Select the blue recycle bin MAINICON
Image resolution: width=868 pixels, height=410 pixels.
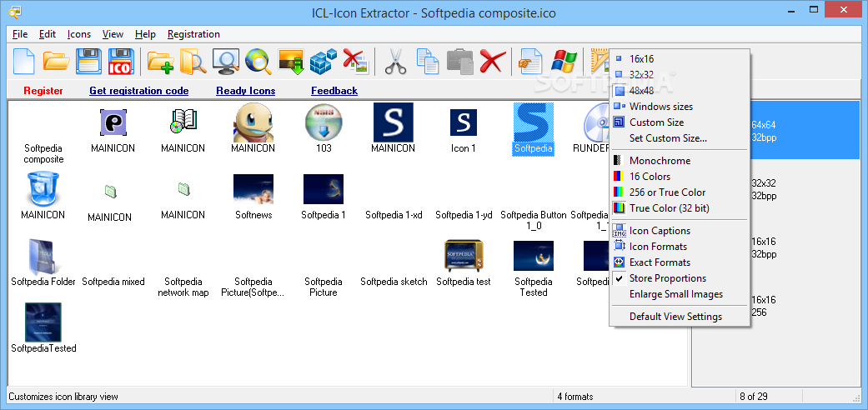coord(43,189)
